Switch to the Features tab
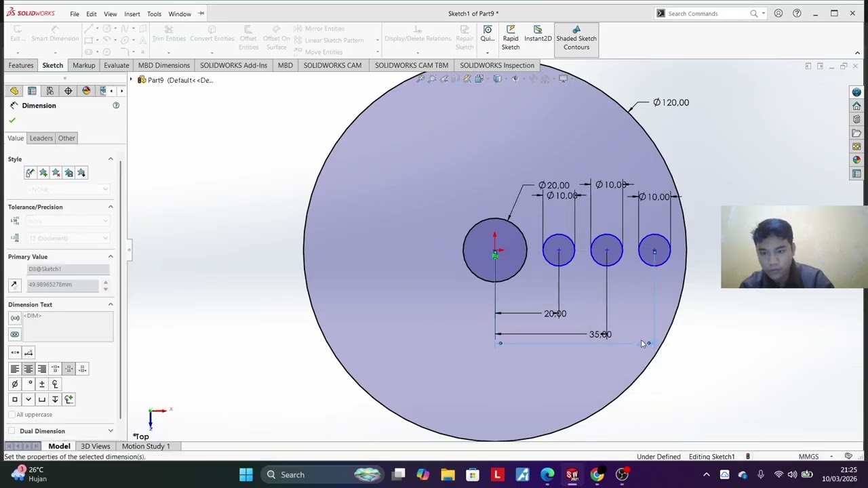The height and width of the screenshot is (488, 868). (21, 65)
